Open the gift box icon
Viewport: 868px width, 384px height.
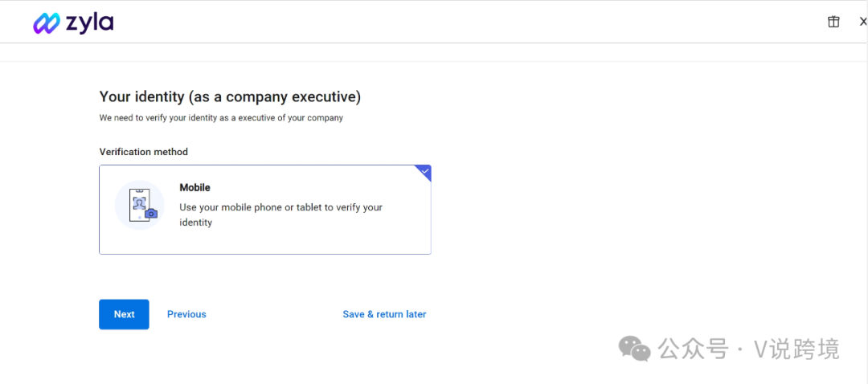pos(833,22)
